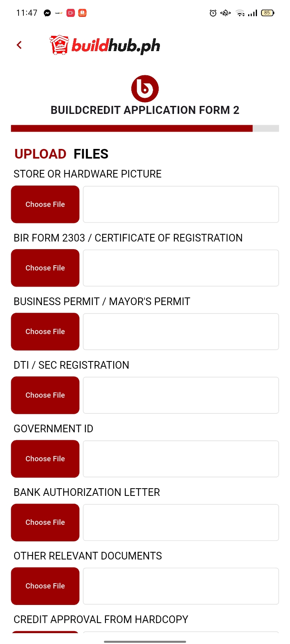Choose file for Store or Hardware Picture
The image size is (290, 644).
click(45, 204)
